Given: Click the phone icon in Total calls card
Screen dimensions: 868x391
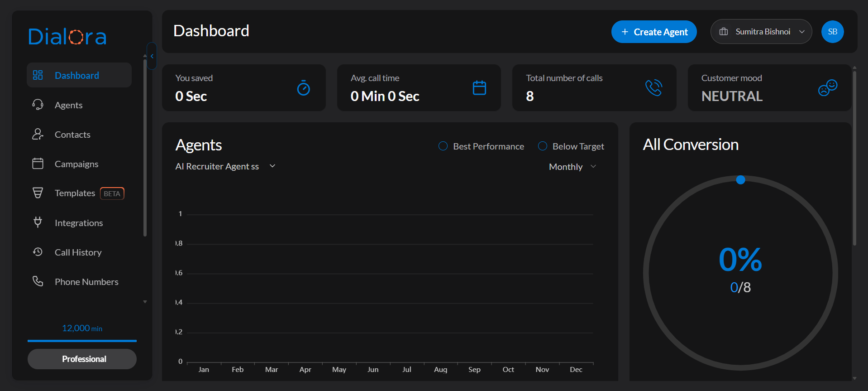Looking at the screenshot, I should [x=653, y=88].
